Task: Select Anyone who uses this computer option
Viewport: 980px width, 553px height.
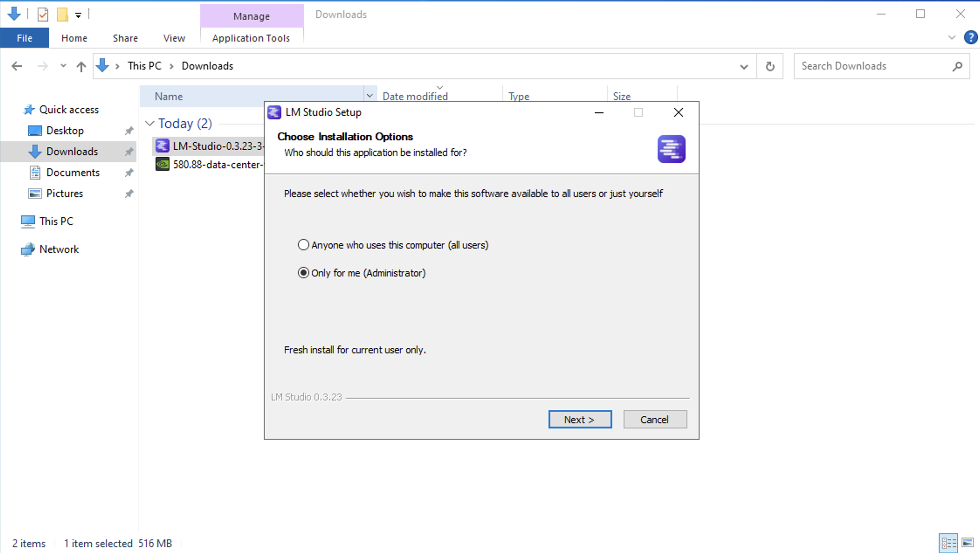Action: 304,245
